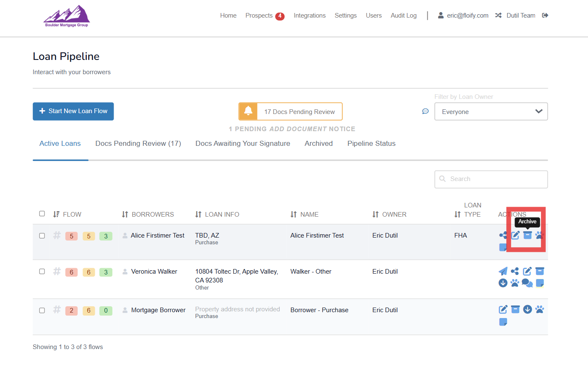Image resolution: width=588 pixels, height=370 pixels.
Task: Open the Pipeline Status tab
Action: [x=371, y=143]
